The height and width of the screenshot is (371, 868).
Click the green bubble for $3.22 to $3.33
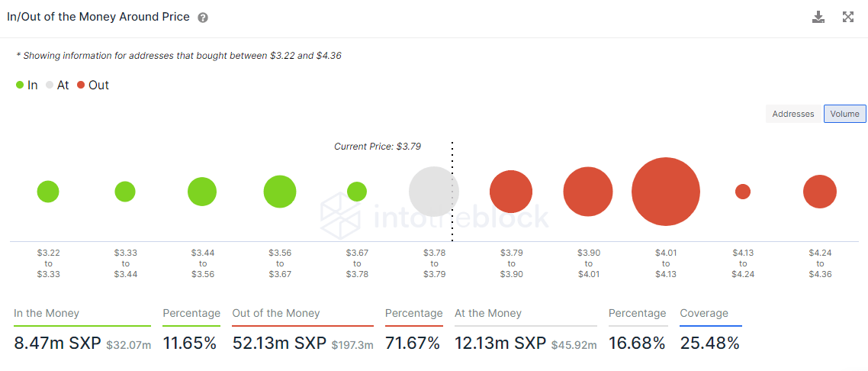[48, 192]
